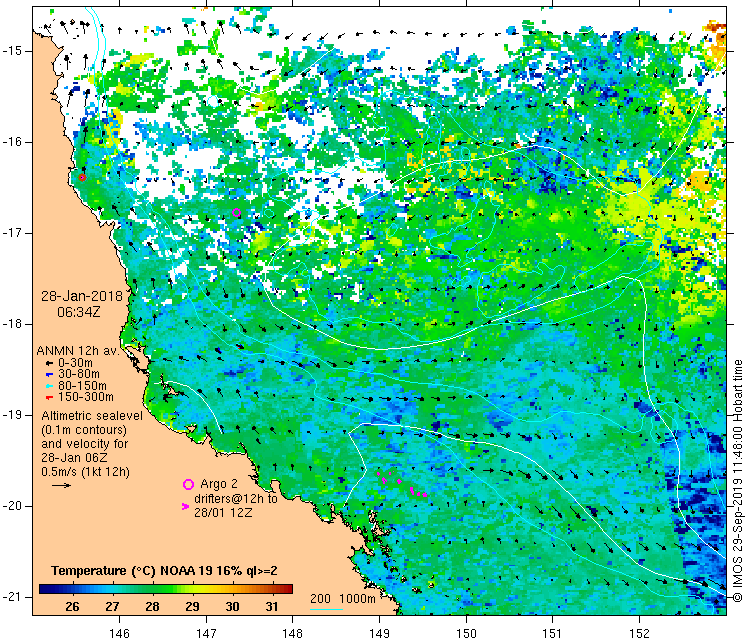The height and width of the screenshot is (640, 750).
Task: Click the red mooring circle near the coast
Action: [x=82, y=177]
